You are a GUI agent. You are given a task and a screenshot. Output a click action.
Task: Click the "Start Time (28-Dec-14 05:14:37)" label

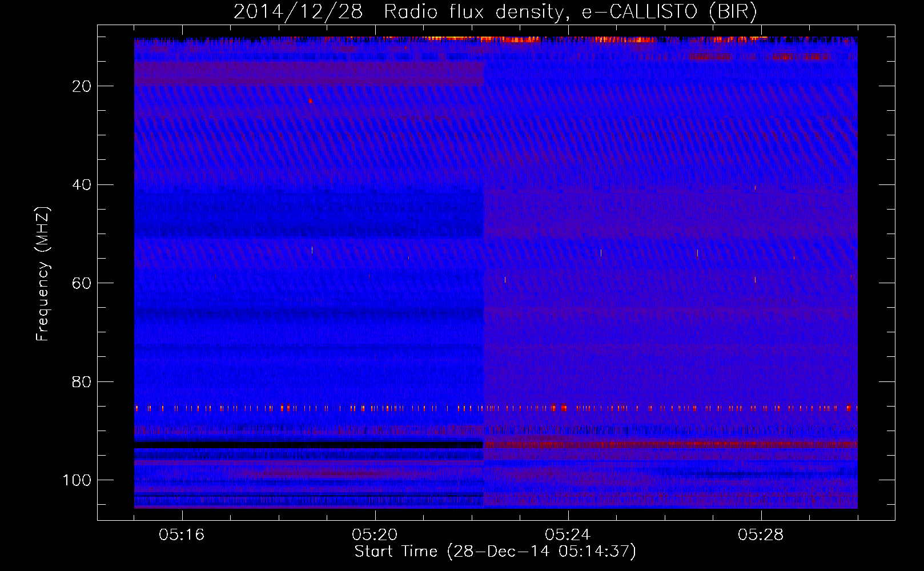coord(495,551)
